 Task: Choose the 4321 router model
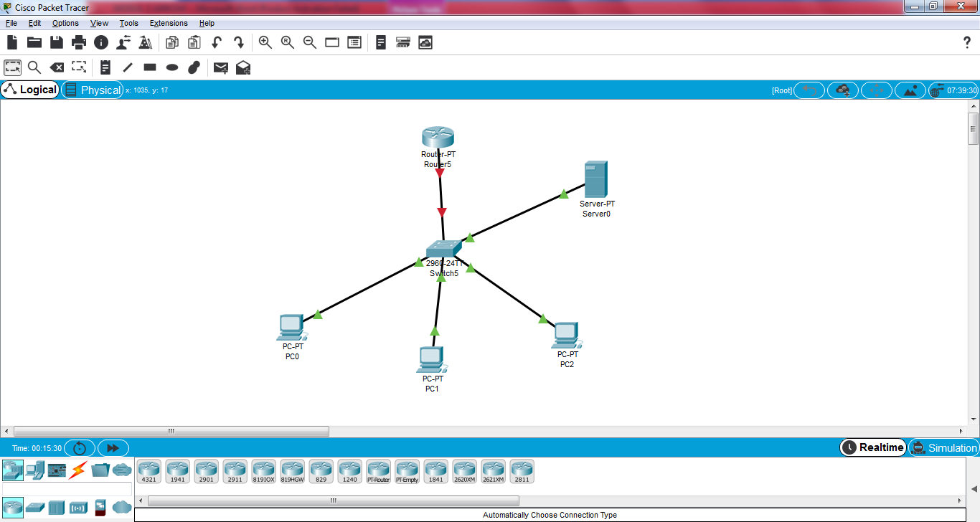[149, 471]
